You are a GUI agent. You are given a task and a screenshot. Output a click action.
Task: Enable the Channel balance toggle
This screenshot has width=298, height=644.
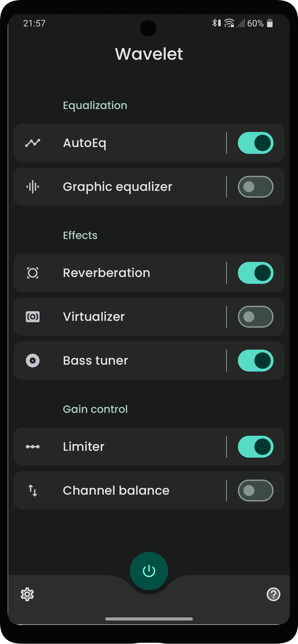256,490
